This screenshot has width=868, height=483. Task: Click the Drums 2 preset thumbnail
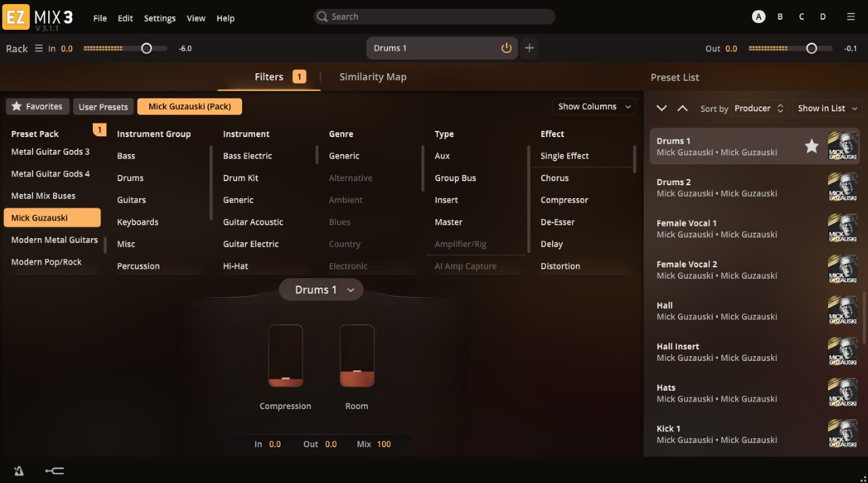click(x=843, y=187)
